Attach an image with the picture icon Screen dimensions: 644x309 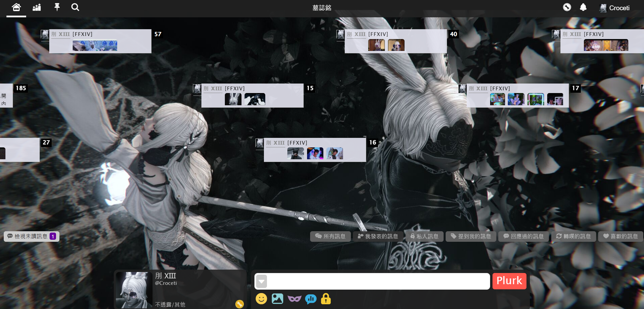pos(278,298)
